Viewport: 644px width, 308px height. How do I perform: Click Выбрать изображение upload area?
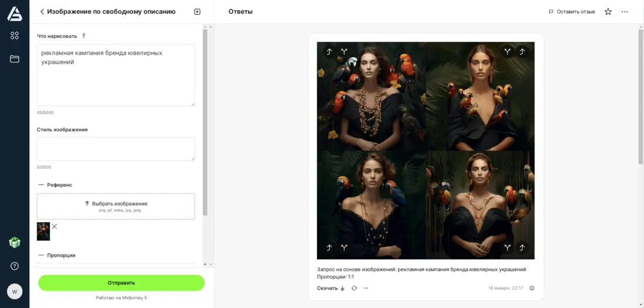click(116, 206)
